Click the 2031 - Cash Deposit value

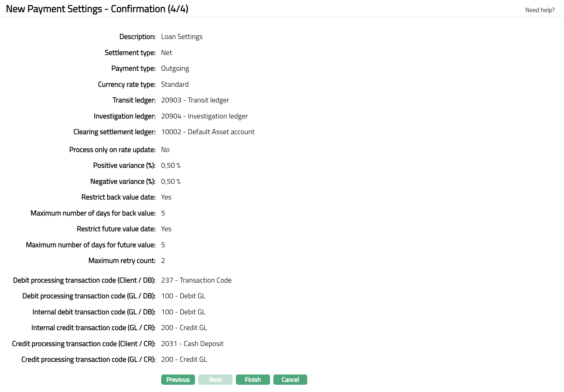192,344
